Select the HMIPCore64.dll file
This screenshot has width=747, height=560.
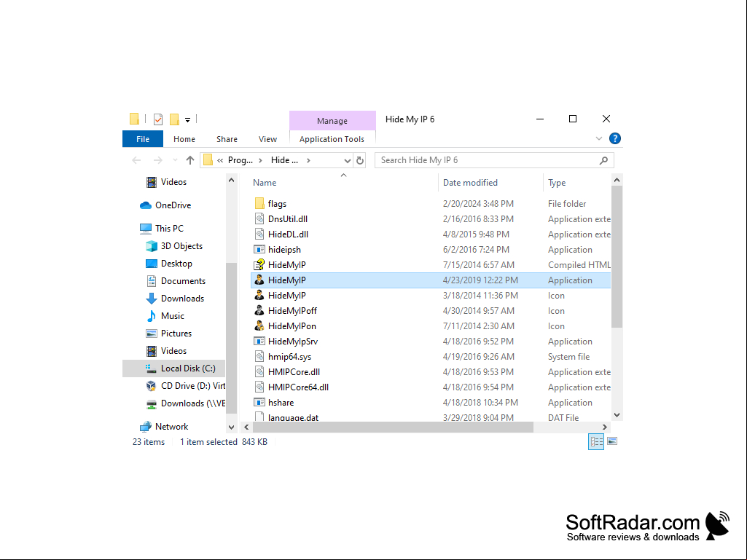pos(430,387)
